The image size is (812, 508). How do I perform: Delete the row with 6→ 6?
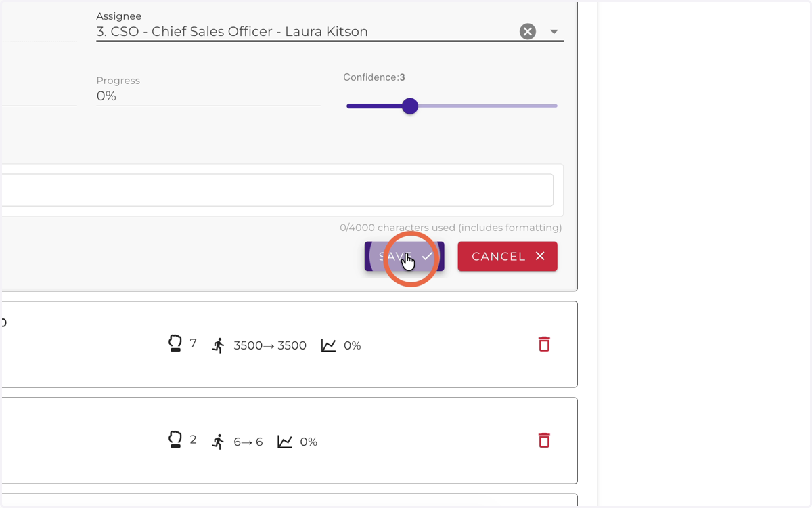pos(544,440)
